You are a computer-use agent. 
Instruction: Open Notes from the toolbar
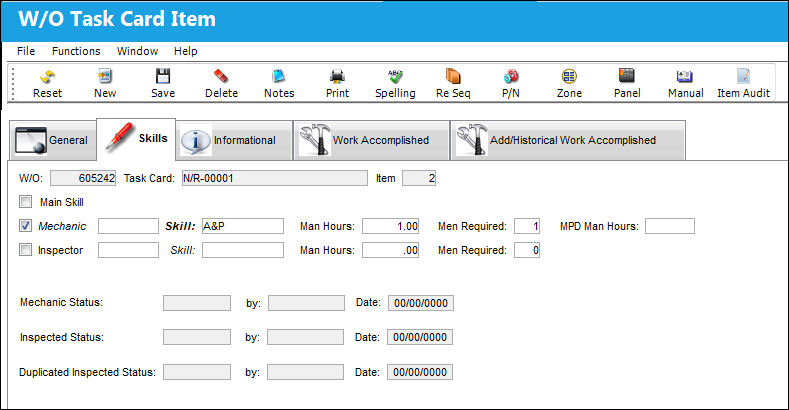point(279,84)
